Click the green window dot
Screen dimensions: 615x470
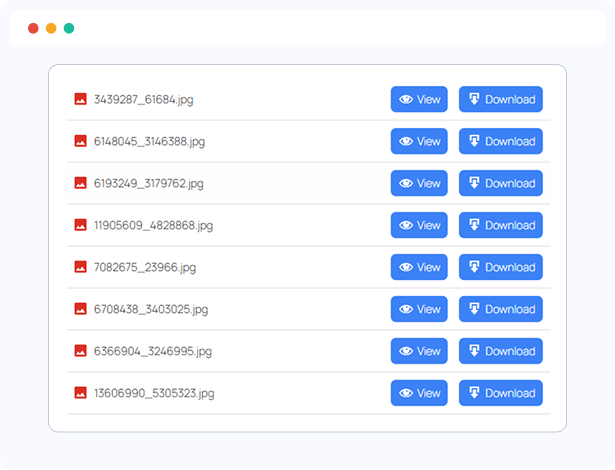[x=69, y=28]
